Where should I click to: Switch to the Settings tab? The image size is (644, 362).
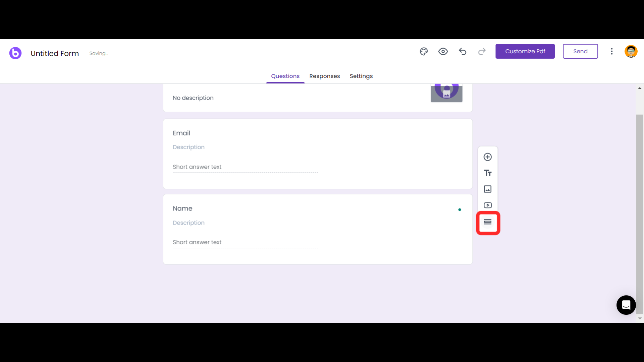coord(361,76)
